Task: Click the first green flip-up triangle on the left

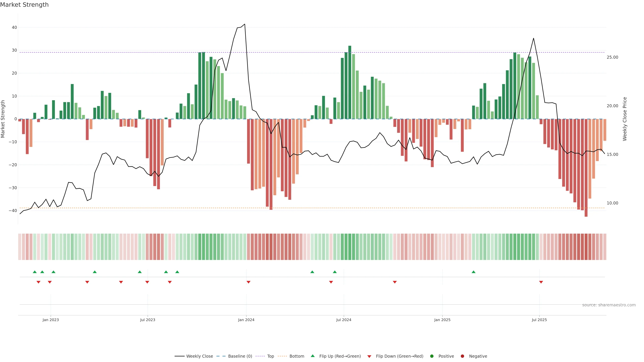Action: (35, 272)
